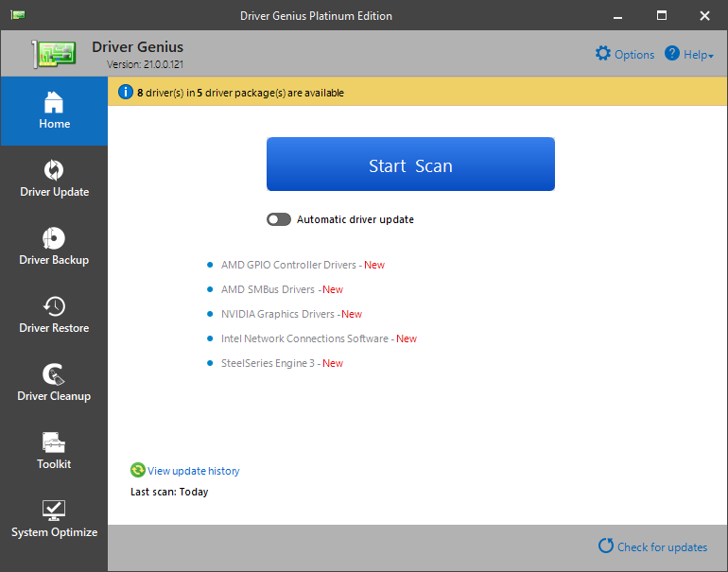This screenshot has width=728, height=572.
Task: Open the Toolkit toolbox icon
Action: click(x=54, y=442)
